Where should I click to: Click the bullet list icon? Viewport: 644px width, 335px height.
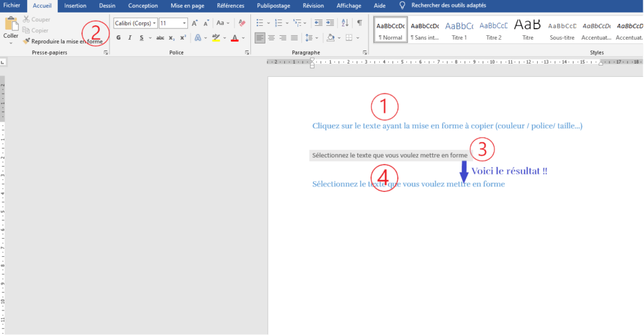(260, 23)
